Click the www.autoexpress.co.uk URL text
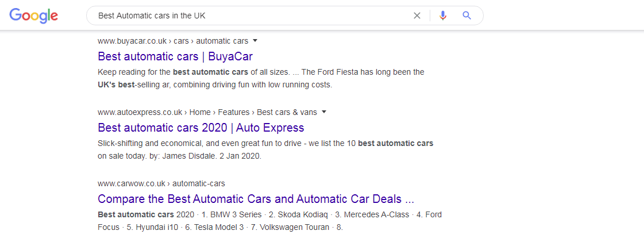Screen dimensions: 644x242 (x=140, y=112)
